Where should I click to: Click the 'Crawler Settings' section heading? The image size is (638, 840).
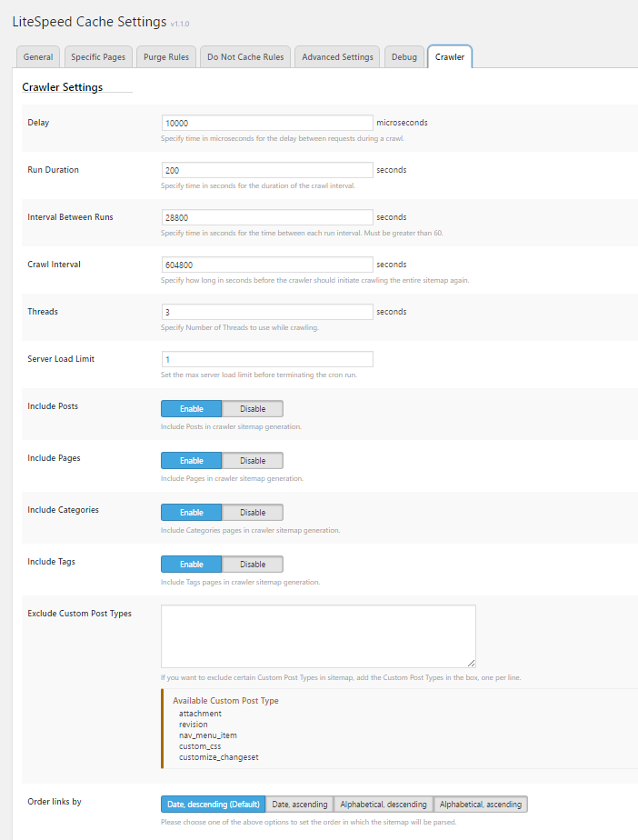pos(62,87)
